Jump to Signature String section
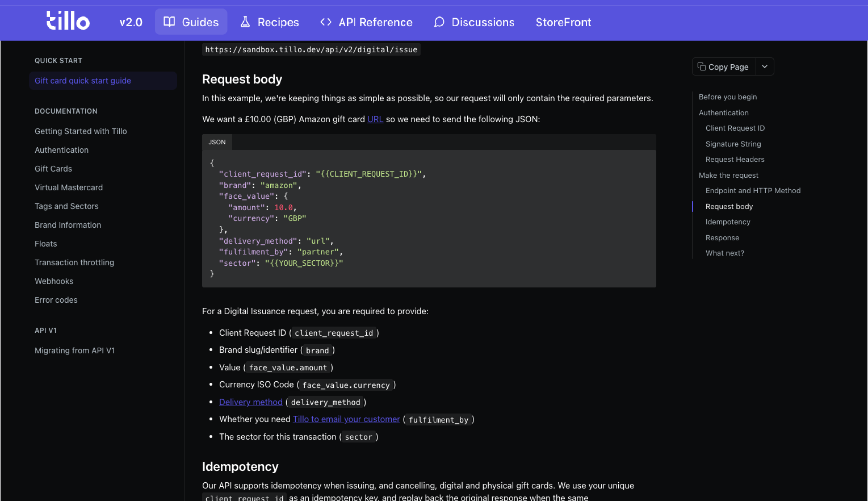This screenshot has width=868, height=501. (x=733, y=144)
